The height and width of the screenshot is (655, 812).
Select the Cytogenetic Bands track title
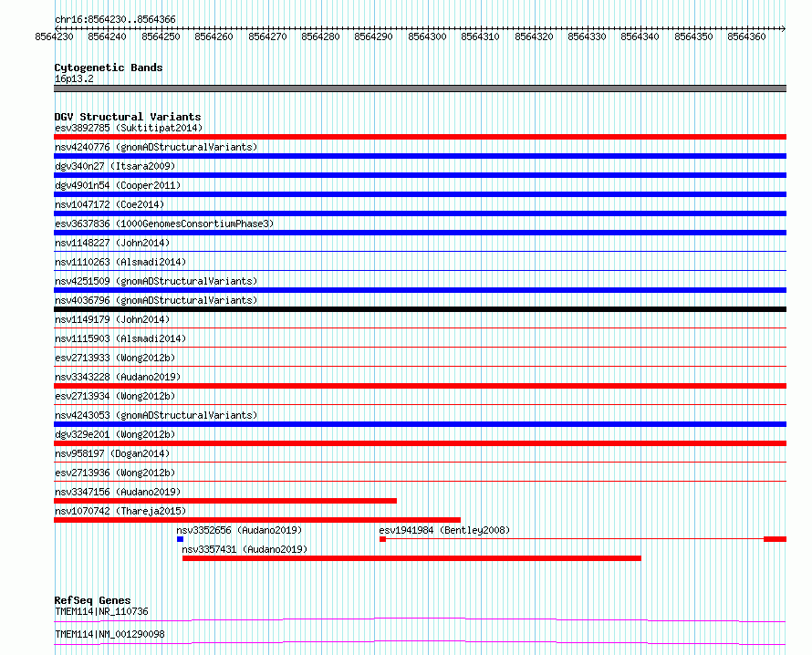coord(109,68)
